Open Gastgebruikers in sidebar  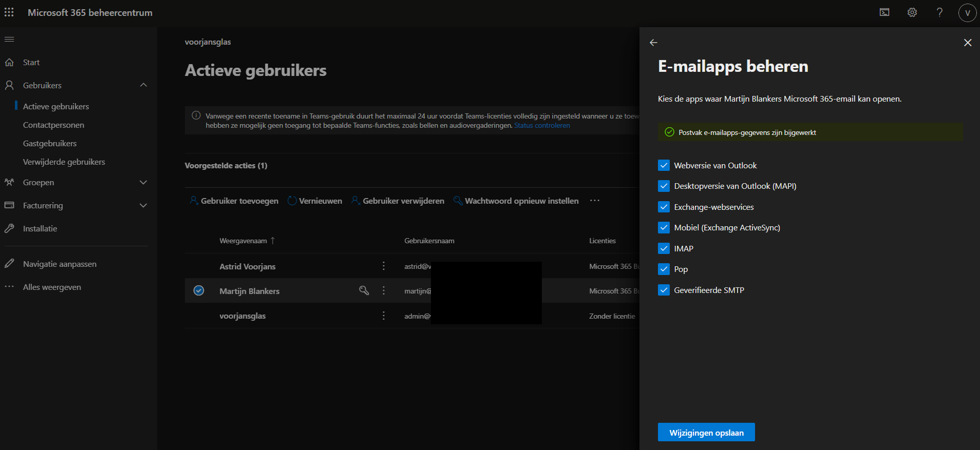point(50,143)
